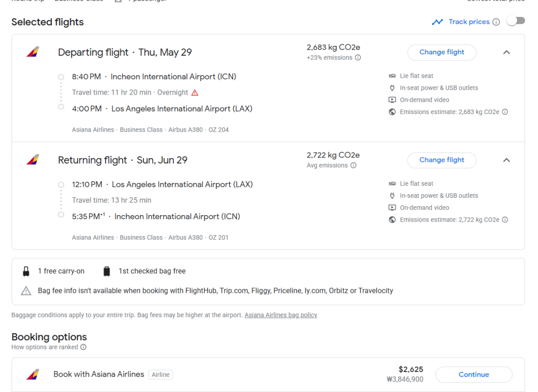Click info icon beside +23% emissions
The width and height of the screenshot is (538, 392).
click(x=358, y=58)
